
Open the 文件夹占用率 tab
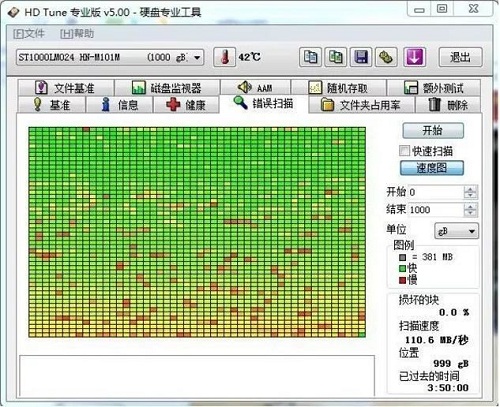361,105
